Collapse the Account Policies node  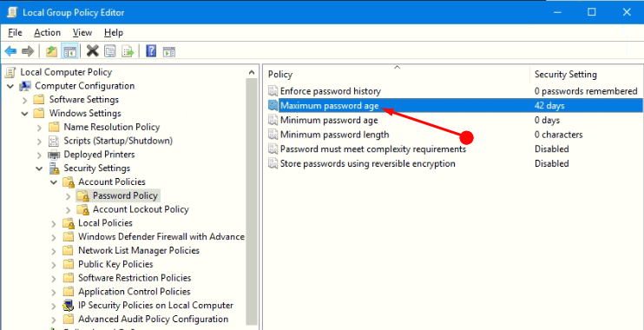coord(54,182)
